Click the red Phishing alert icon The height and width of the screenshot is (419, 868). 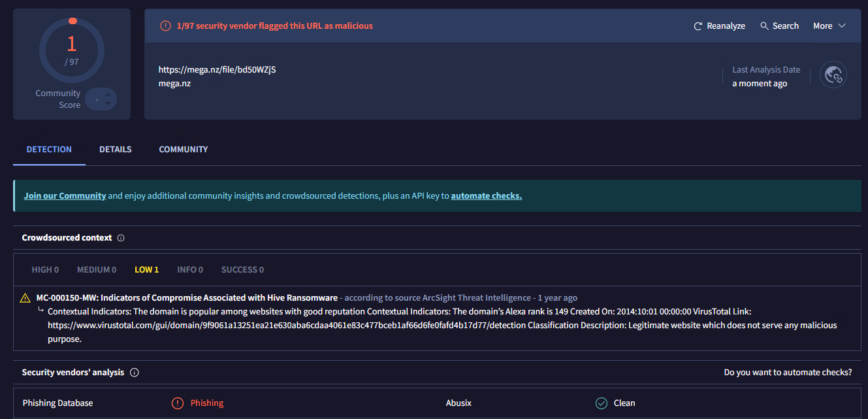coord(177,403)
